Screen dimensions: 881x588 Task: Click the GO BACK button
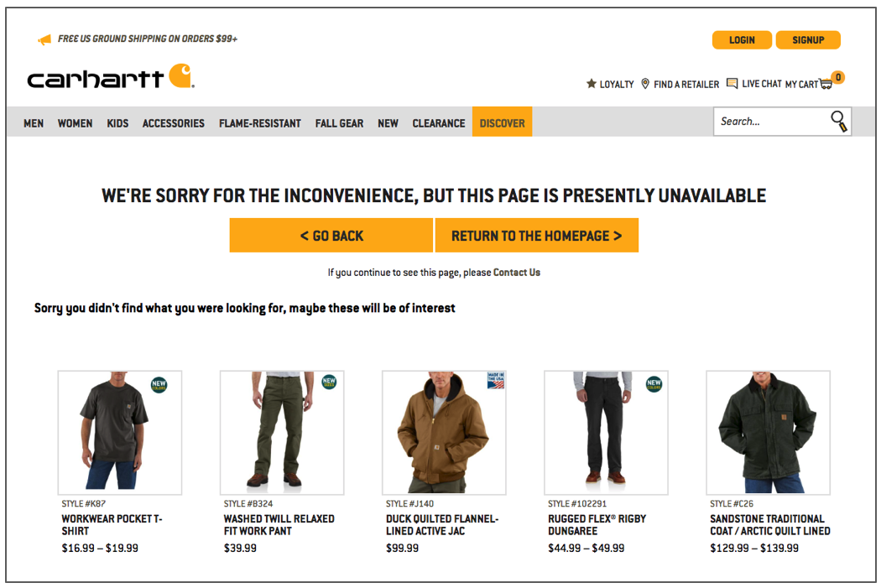[330, 235]
